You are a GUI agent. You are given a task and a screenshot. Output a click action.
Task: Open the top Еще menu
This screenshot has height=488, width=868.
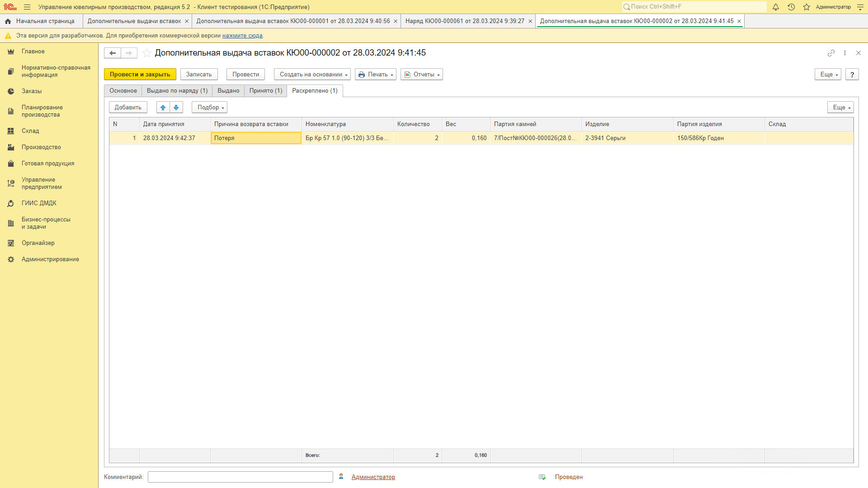click(x=828, y=75)
